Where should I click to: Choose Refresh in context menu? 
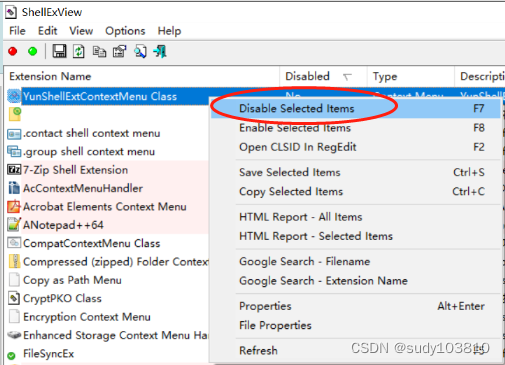(x=356, y=351)
